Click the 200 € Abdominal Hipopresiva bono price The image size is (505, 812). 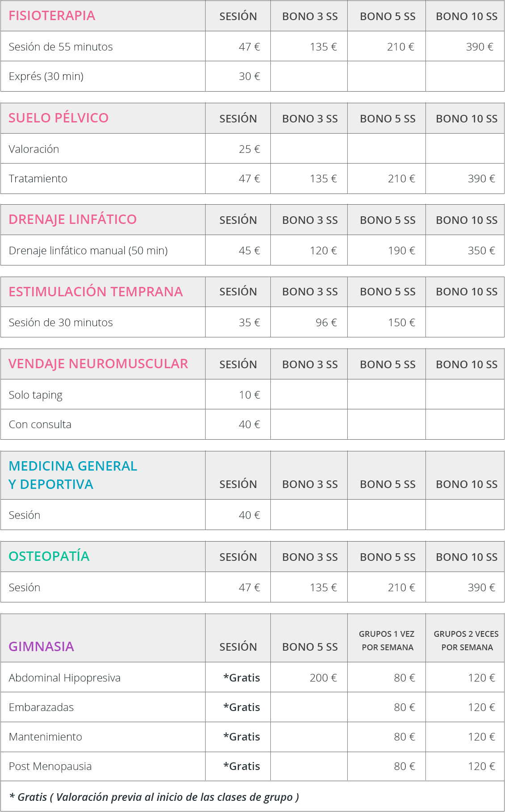[324, 678]
